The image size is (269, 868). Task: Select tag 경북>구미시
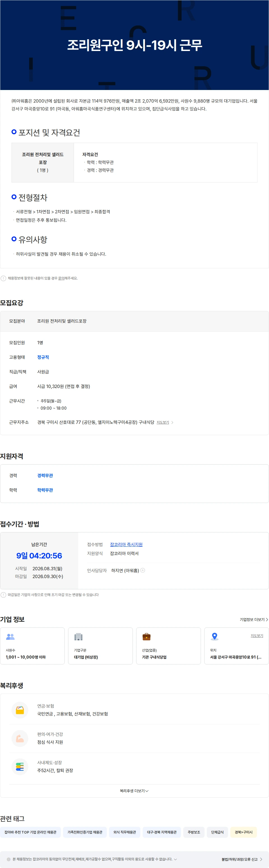coord(244,832)
